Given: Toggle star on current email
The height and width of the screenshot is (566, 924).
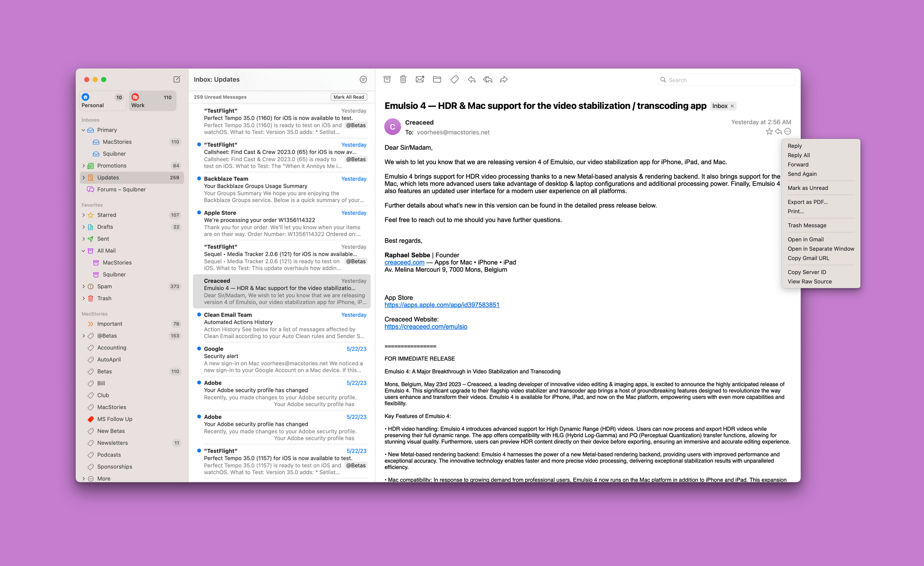Looking at the screenshot, I should coord(768,131).
